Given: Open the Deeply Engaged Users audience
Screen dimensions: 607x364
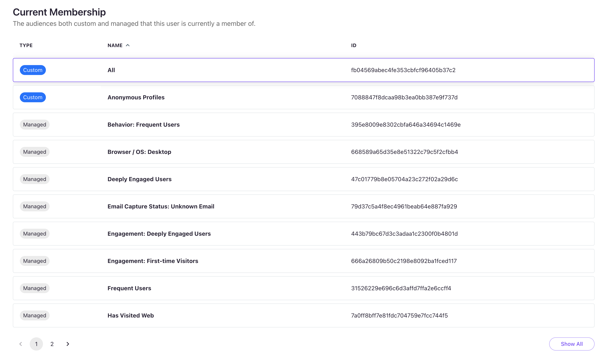Looking at the screenshot, I should (x=139, y=179).
